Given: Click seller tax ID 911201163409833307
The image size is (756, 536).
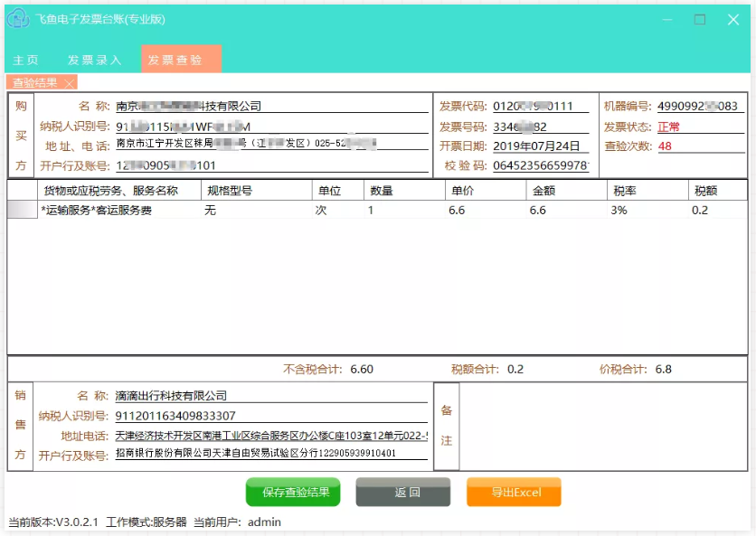Looking at the screenshot, I should [x=175, y=416].
